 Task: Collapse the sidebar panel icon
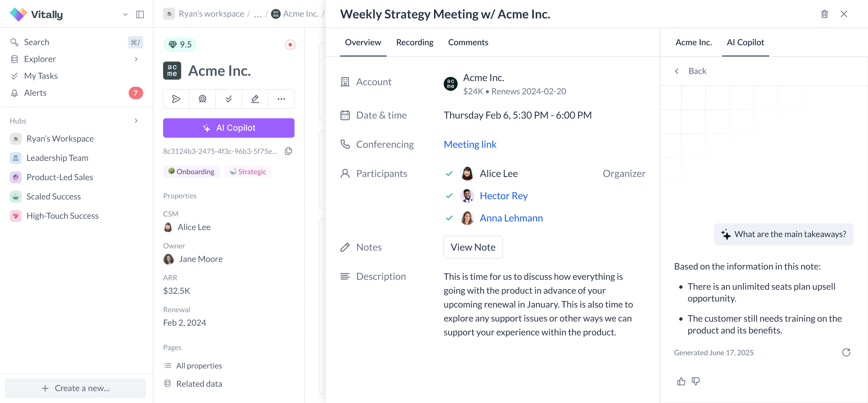pos(140,15)
